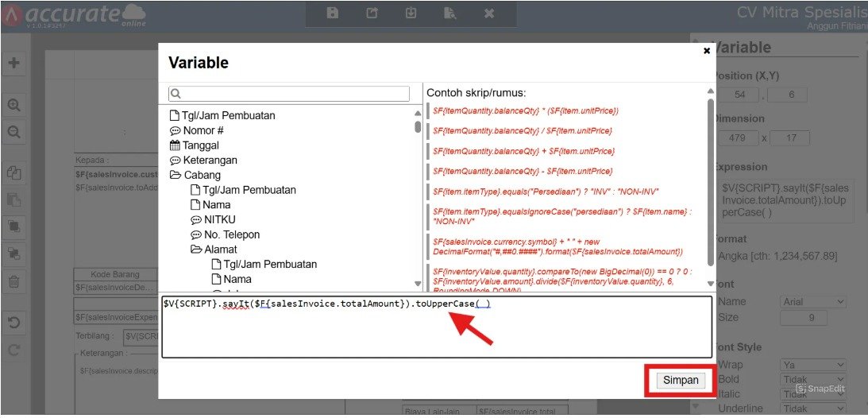Click the undo arrow icon in left sidebar
The image size is (868, 418).
[x=14, y=322]
